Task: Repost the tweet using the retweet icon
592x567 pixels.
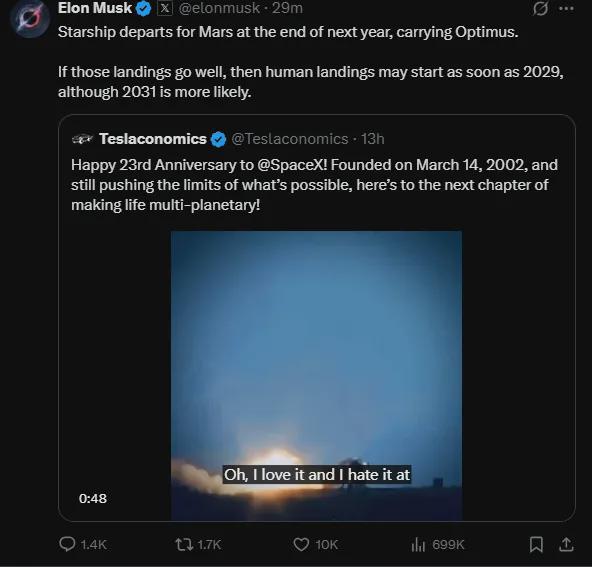Action: coord(184,544)
